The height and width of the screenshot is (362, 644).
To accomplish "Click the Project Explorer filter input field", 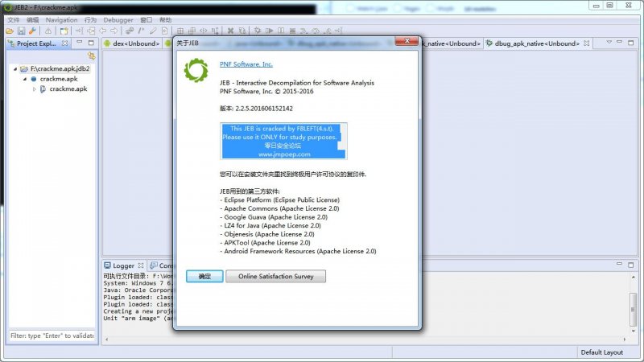I will pyautogui.click(x=52, y=335).
